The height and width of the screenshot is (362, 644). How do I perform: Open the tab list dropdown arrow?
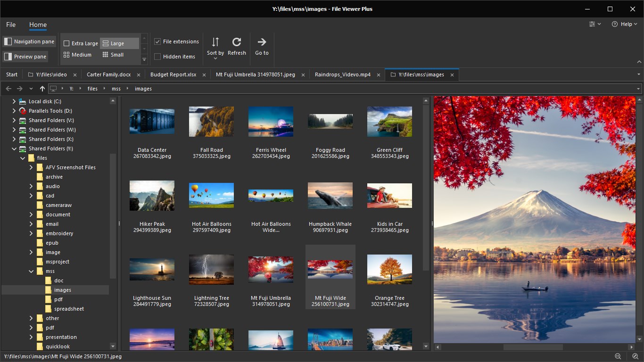tap(639, 74)
